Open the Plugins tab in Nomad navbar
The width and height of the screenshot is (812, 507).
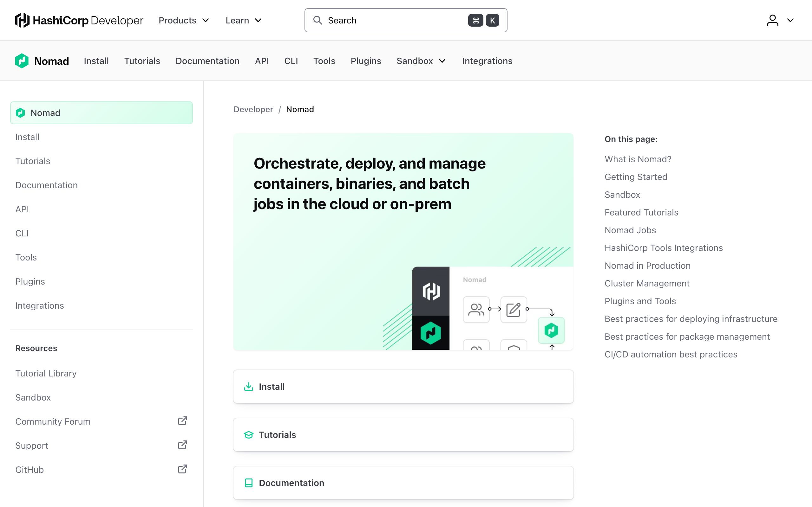coord(366,61)
